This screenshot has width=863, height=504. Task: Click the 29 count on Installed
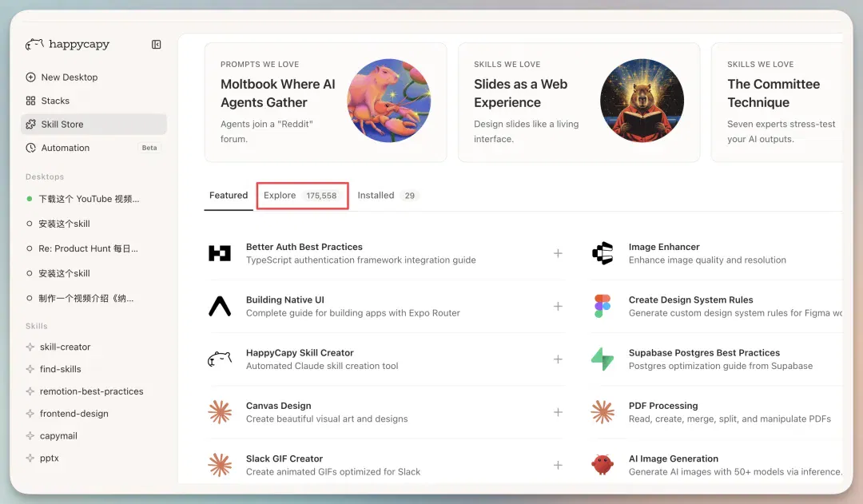(x=409, y=196)
